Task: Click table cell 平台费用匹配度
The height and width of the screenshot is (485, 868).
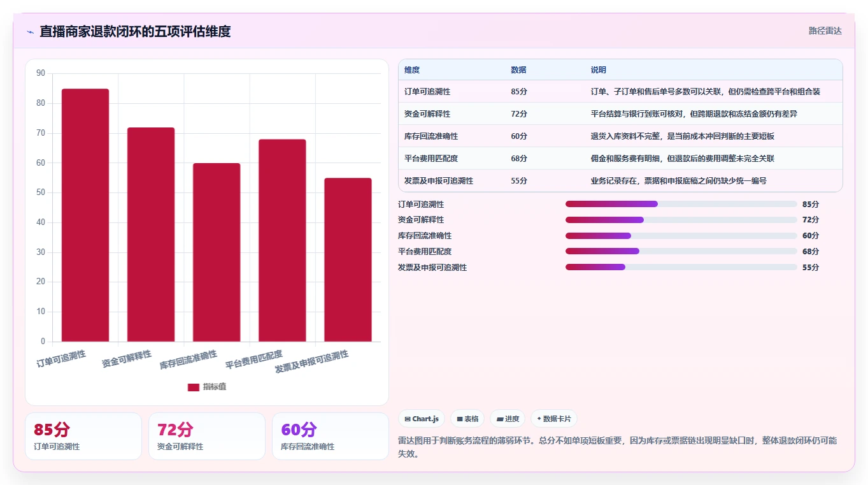Action: pyautogui.click(x=431, y=159)
